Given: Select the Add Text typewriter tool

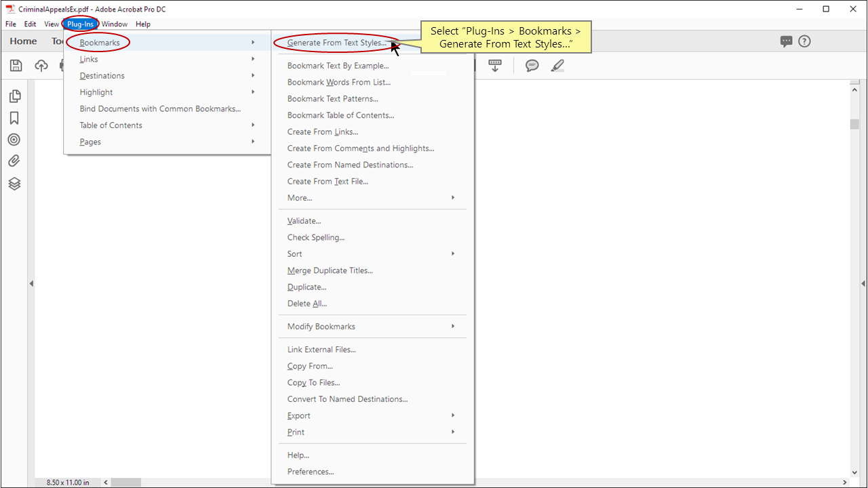Looking at the screenshot, I should [495, 65].
